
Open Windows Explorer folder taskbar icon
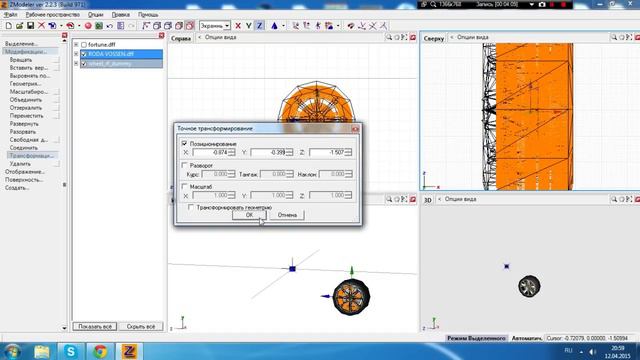click(42, 351)
